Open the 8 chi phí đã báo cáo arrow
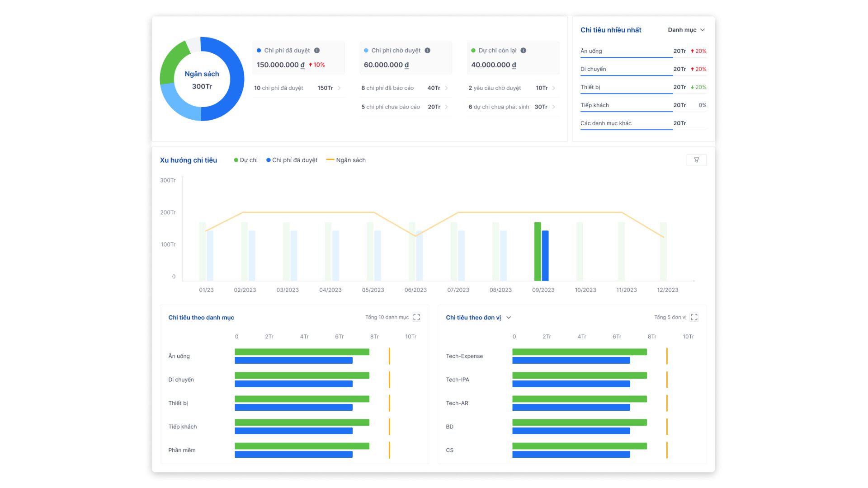This screenshot has width=868, height=488. pyautogui.click(x=446, y=88)
